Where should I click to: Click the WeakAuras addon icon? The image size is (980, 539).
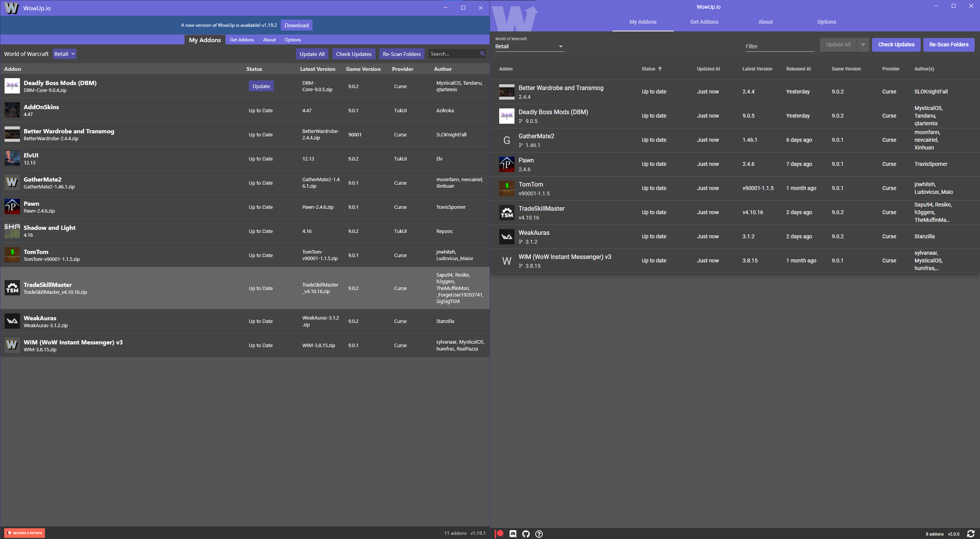[x=12, y=321]
